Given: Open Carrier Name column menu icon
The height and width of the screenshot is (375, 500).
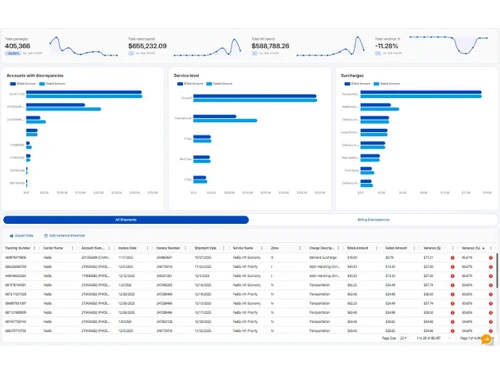Looking at the screenshot, I should [72, 248].
